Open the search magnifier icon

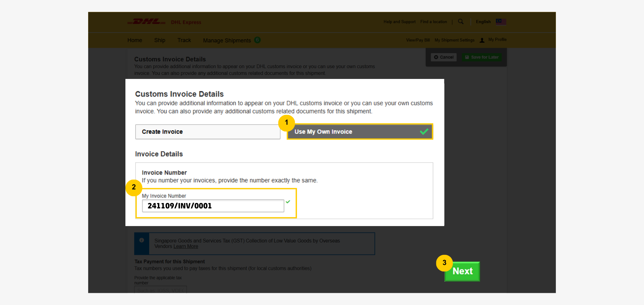(x=461, y=21)
